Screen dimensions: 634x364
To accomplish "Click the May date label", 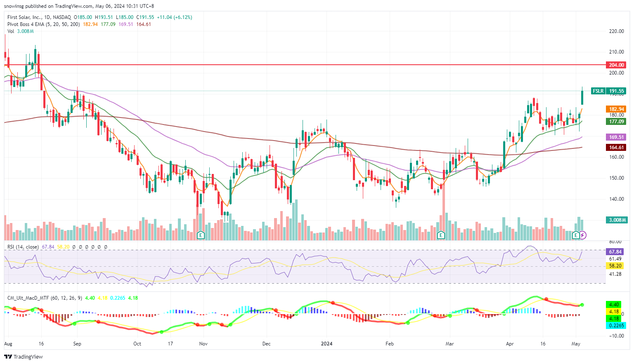I will click(576, 344).
